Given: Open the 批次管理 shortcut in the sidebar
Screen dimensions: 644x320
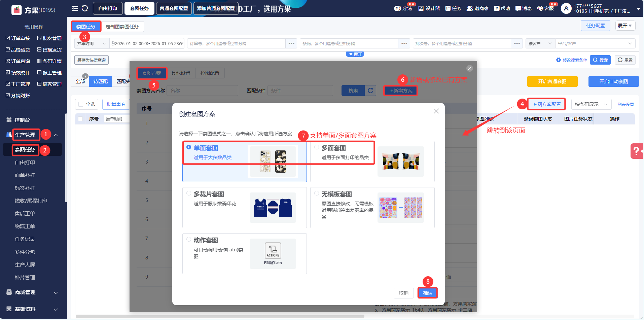Looking at the screenshot, I should point(49,38).
